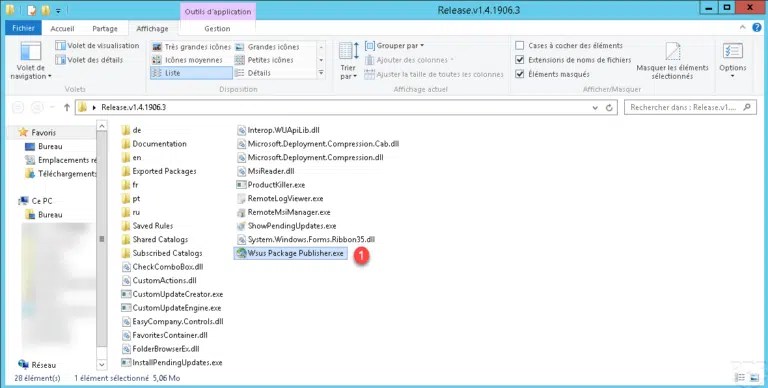Click the Volet de visualisation button

97,46
